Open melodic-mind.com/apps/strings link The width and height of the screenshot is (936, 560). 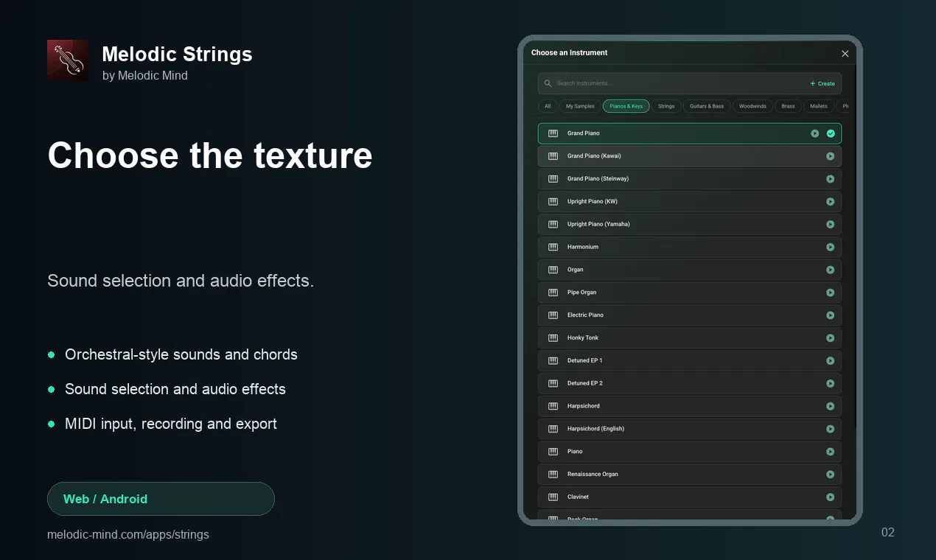tap(128, 534)
